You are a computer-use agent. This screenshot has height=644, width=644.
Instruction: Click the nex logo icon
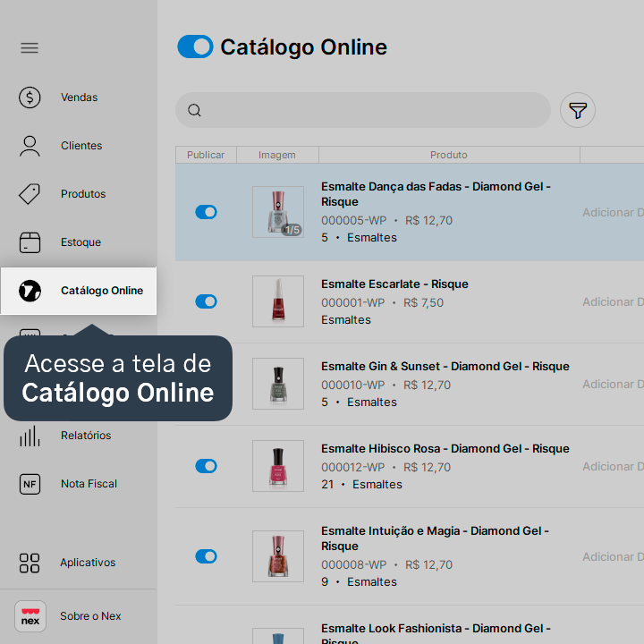(x=30, y=616)
